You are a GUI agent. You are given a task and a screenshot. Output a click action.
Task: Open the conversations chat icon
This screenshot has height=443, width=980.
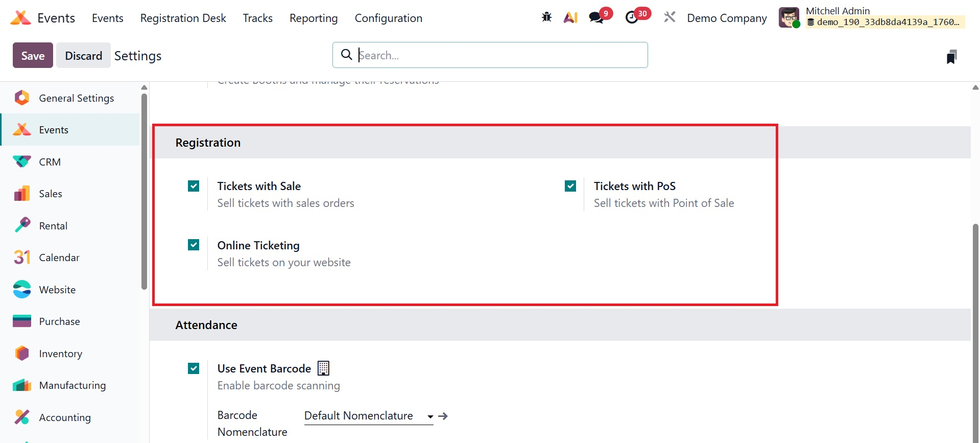point(595,17)
